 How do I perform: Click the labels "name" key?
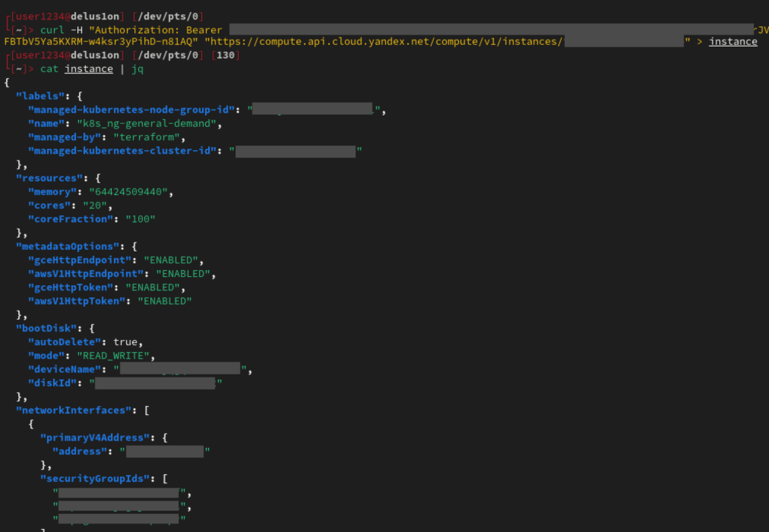(46, 124)
